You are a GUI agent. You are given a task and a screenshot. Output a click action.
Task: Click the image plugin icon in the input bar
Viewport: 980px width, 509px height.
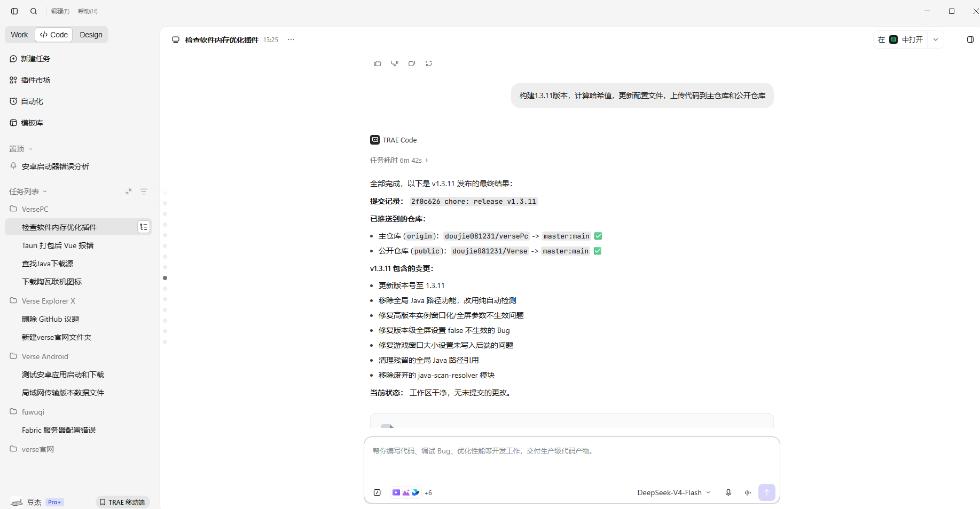coord(406,492)
